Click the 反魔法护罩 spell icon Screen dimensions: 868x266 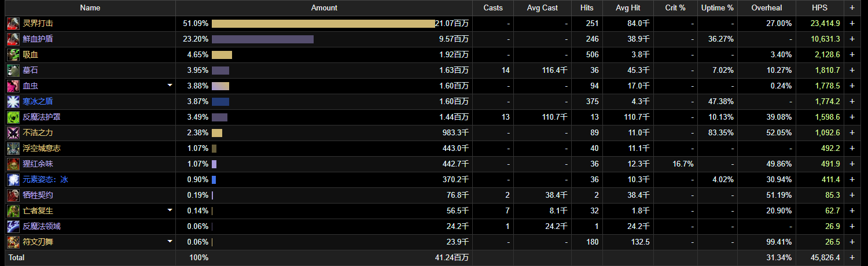coord(13,117)
